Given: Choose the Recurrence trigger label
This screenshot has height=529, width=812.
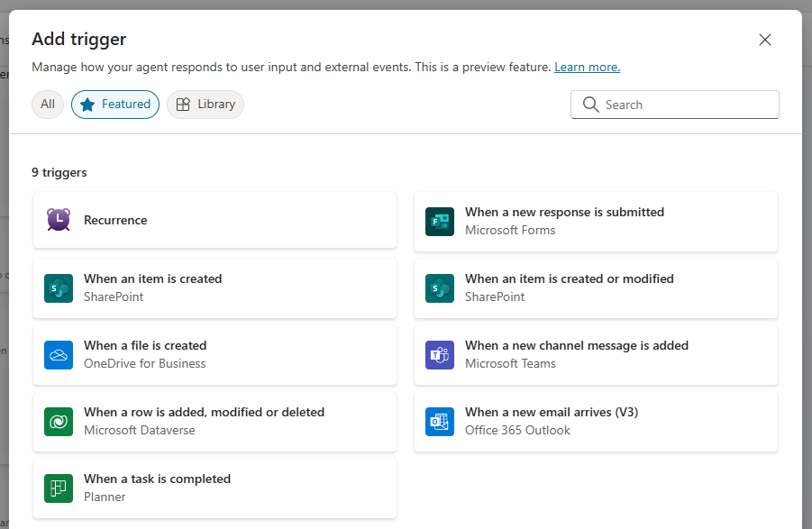Looking at the screenshot, I should [x=115, y=220].
